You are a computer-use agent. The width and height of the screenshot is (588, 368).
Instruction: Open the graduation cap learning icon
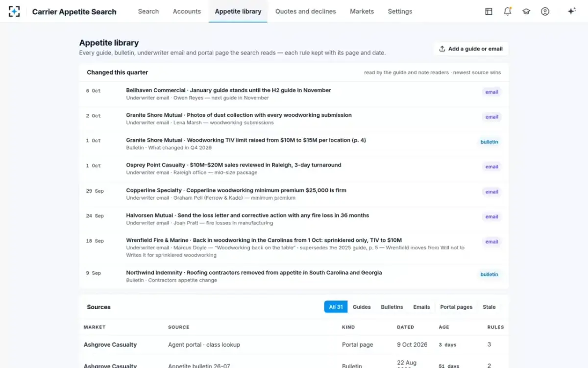(x=526, y=11)
